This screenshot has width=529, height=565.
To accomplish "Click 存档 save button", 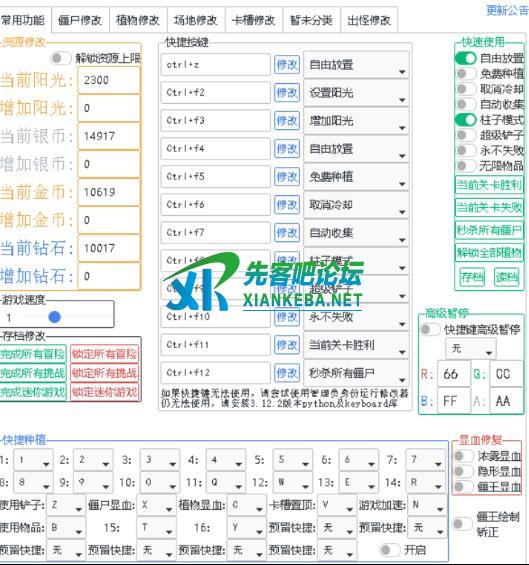I will pos(472,277).
